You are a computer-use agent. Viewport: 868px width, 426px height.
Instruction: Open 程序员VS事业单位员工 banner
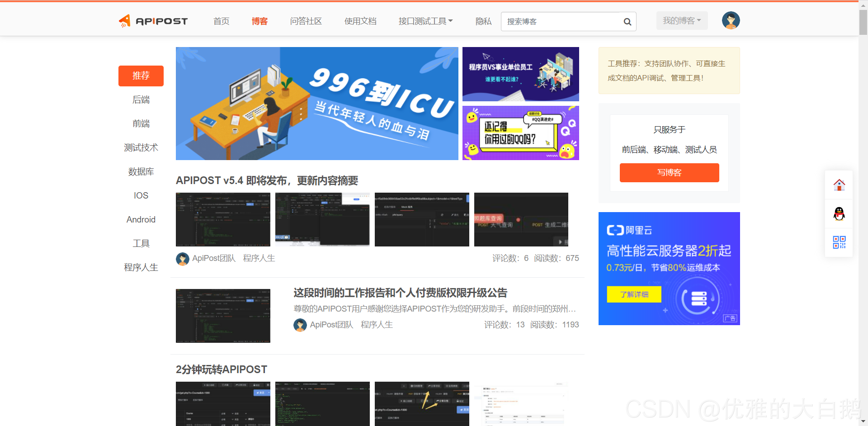pos(521,74)
